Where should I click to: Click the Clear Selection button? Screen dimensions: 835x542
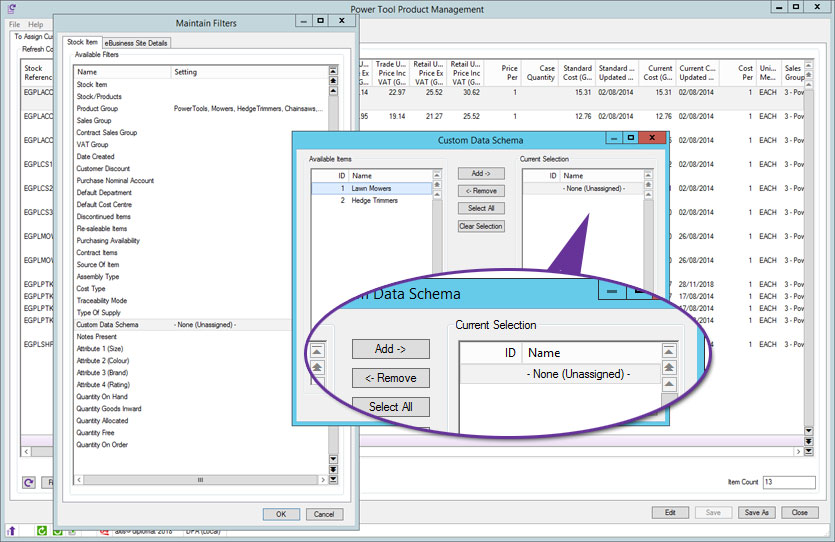(x=481, y=226)
